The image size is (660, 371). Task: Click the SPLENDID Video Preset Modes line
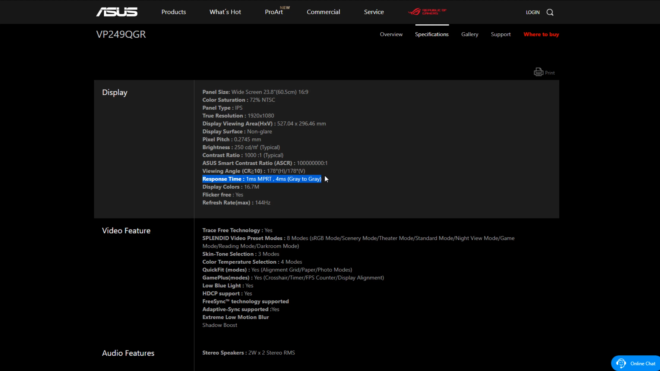click(x=358, y=242)
